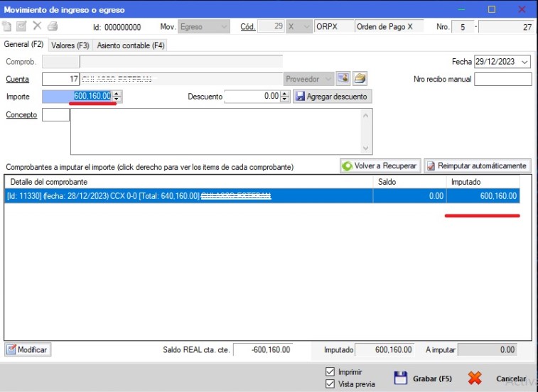Switch to Valores (F3) tab
Image resolution: width=538 pixels, height=392 pixels.
point(70,45)
